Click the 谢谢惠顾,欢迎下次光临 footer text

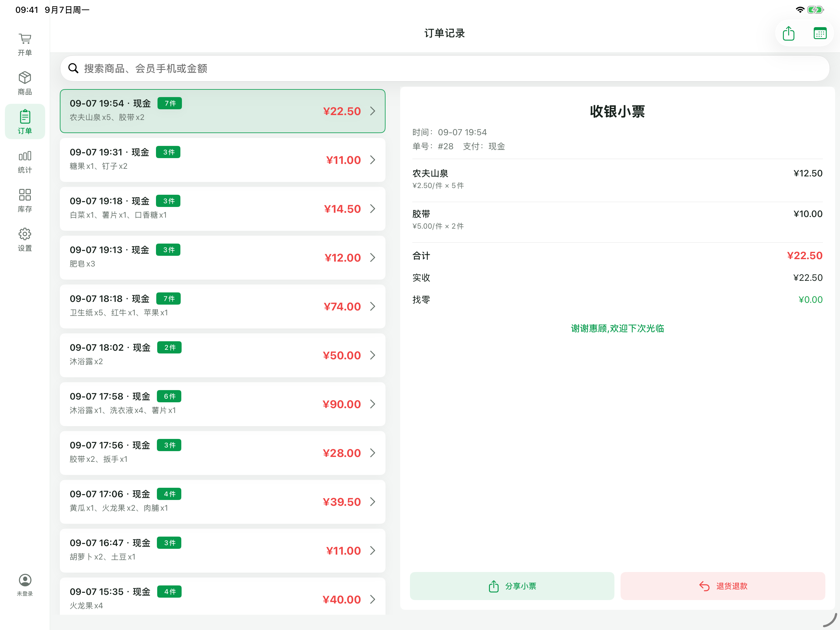(x=617, y=328)
